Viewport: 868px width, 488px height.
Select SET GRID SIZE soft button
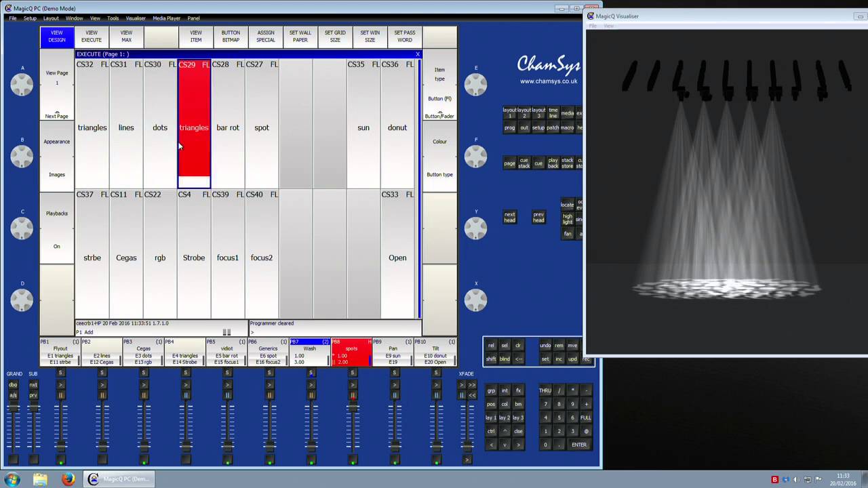(x=335, y=37)
